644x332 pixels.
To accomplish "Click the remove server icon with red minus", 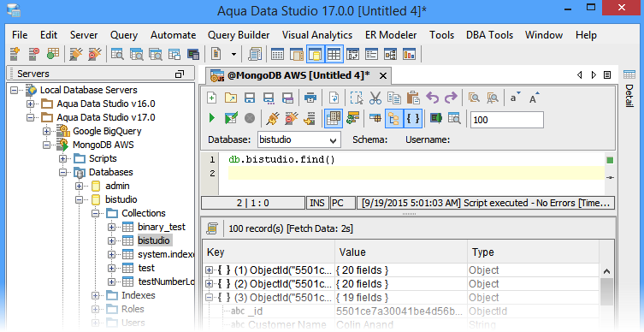I will point(33,54).
